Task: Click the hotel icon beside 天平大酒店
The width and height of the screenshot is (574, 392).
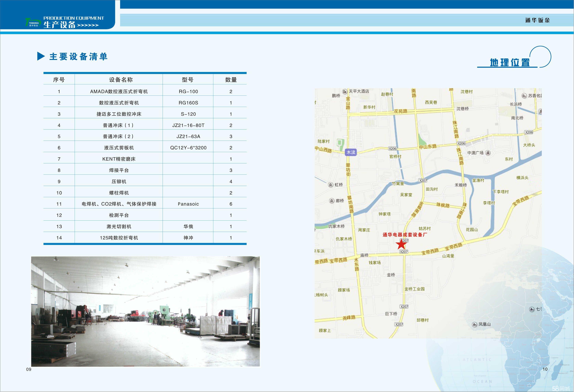Action: [344, 92]
